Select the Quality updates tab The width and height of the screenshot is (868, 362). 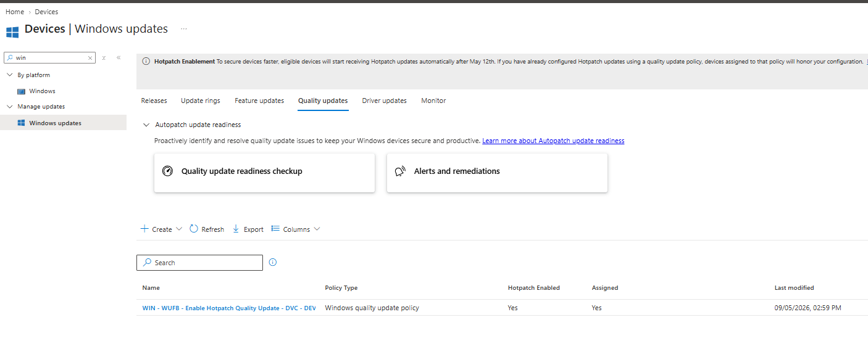323,101
